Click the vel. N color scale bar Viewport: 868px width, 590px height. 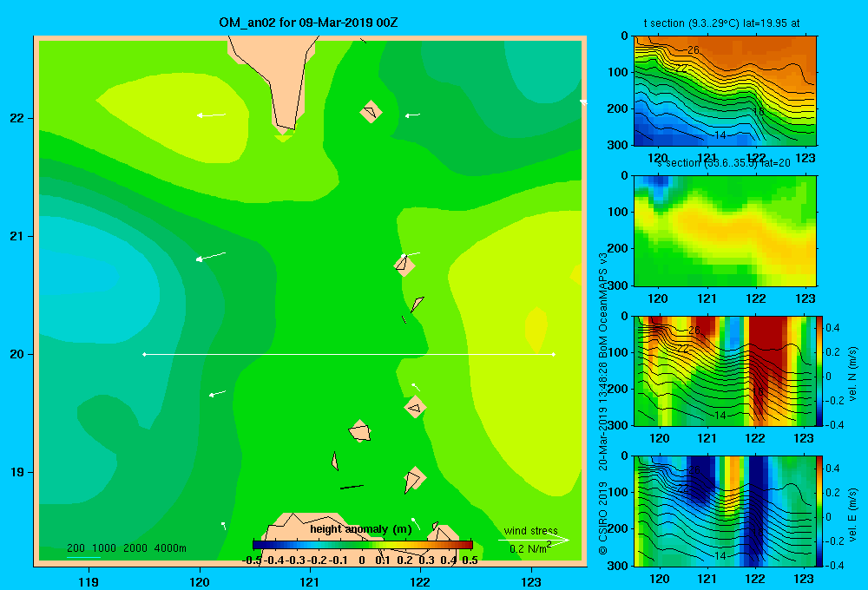(x=820, y=370)
